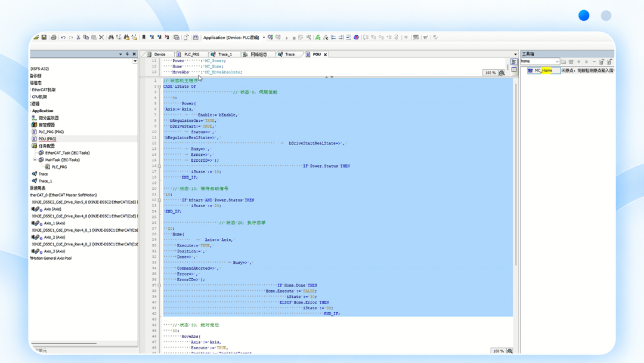Close the POU tab

(x=326, y=54)
